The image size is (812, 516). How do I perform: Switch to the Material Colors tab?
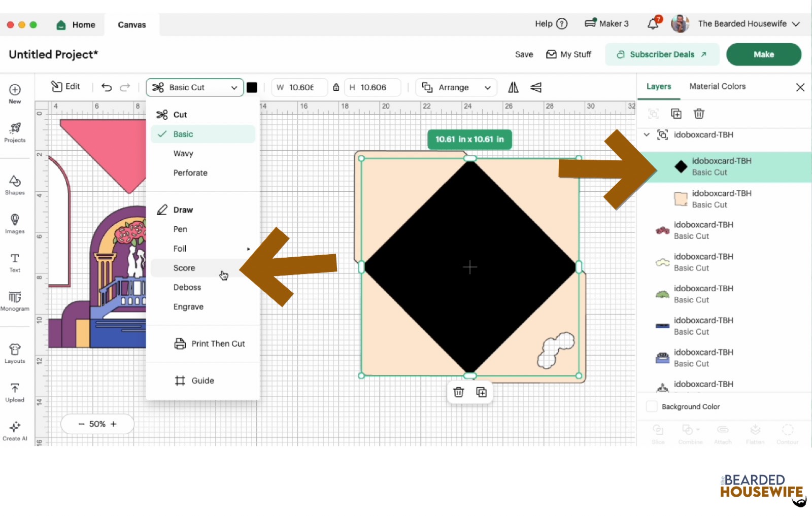[x=717, y=86]
